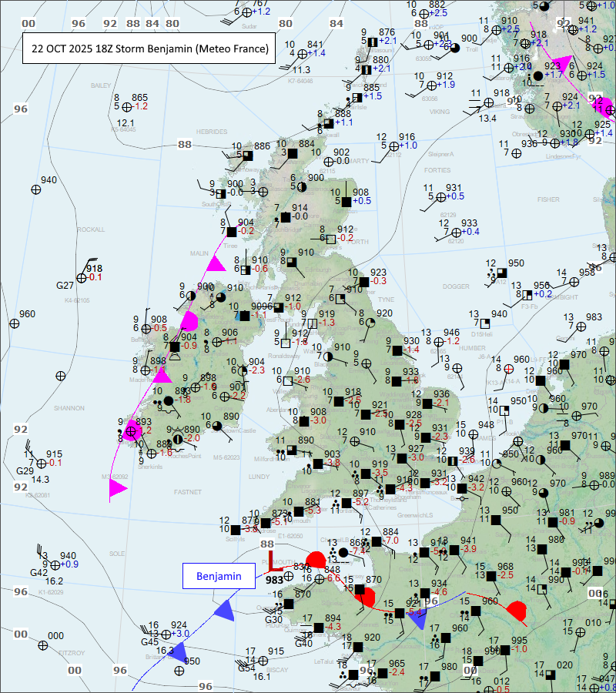
Task: Click the SHANNON sea area label
Action: 69,407
